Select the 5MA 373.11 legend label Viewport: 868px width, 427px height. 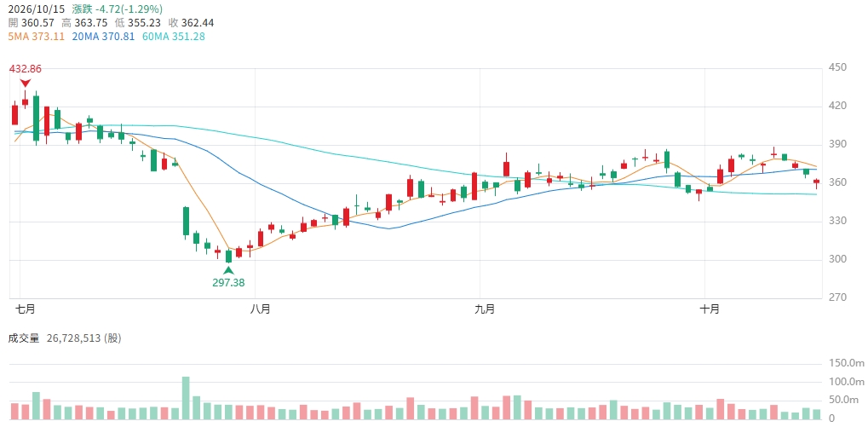click(36, 36)
